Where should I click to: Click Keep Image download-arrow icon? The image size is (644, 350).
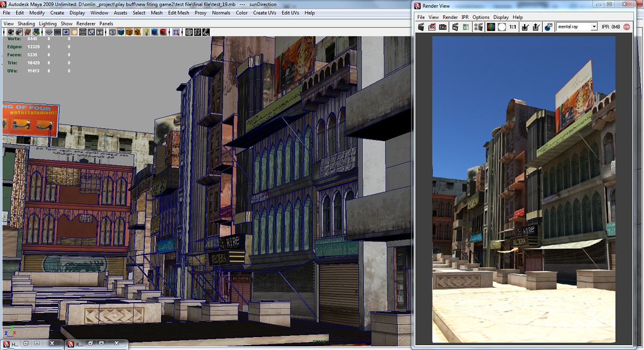coord(525,27)
